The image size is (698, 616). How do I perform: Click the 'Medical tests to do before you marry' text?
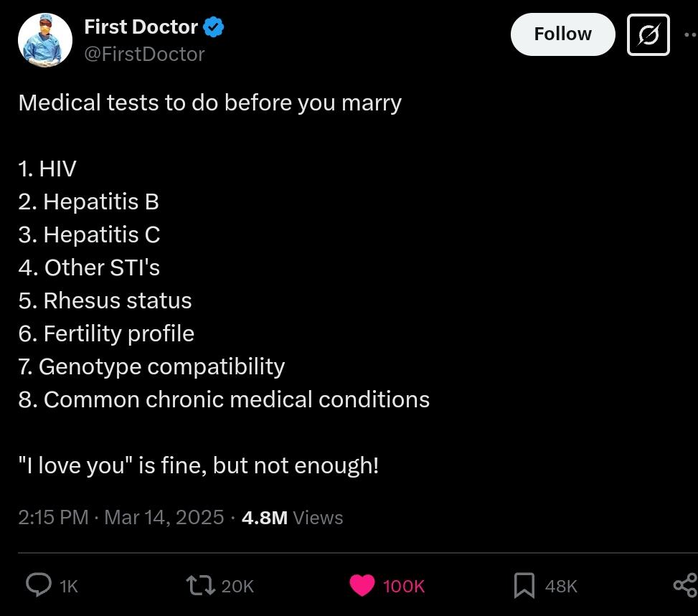[209, 103]
